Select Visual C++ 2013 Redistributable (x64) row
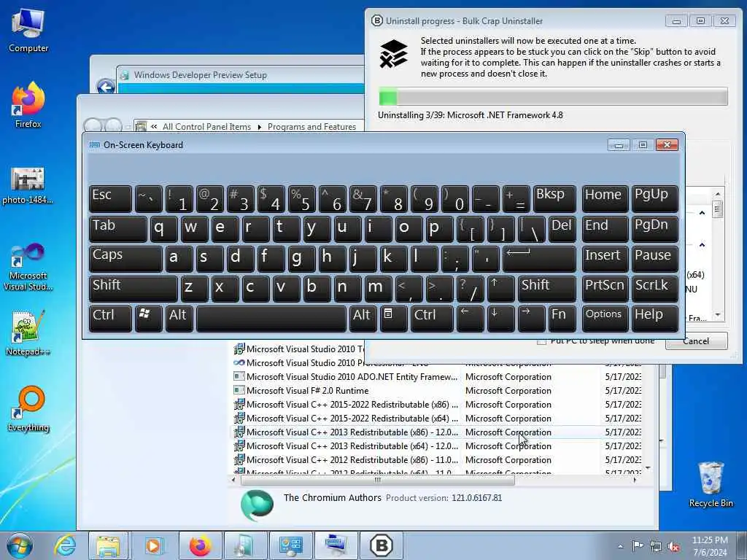Viewport: 747px width, 560px height. [x=436, y=446]
